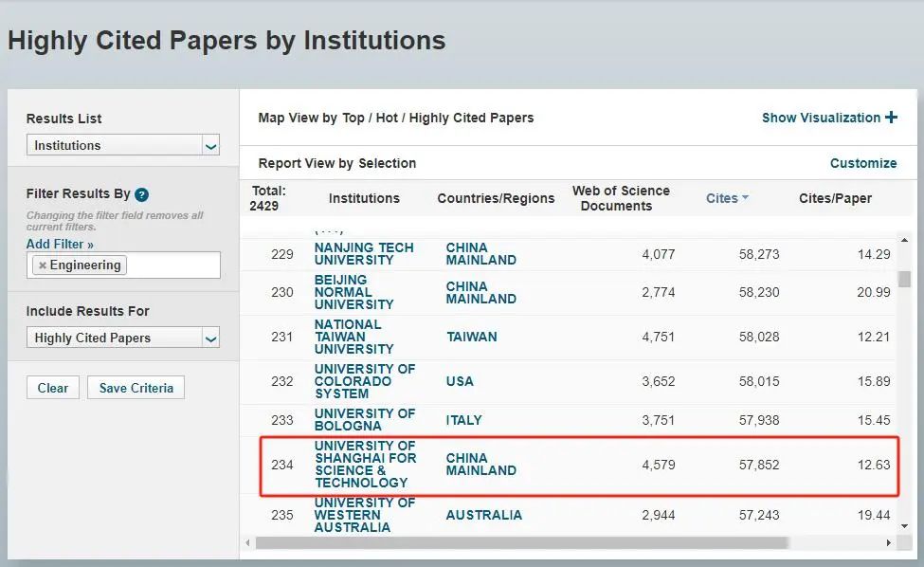The height and width of the screenshot is (567, 924).
Task: Click the filter input field next to Engineering
Action: 171,265
